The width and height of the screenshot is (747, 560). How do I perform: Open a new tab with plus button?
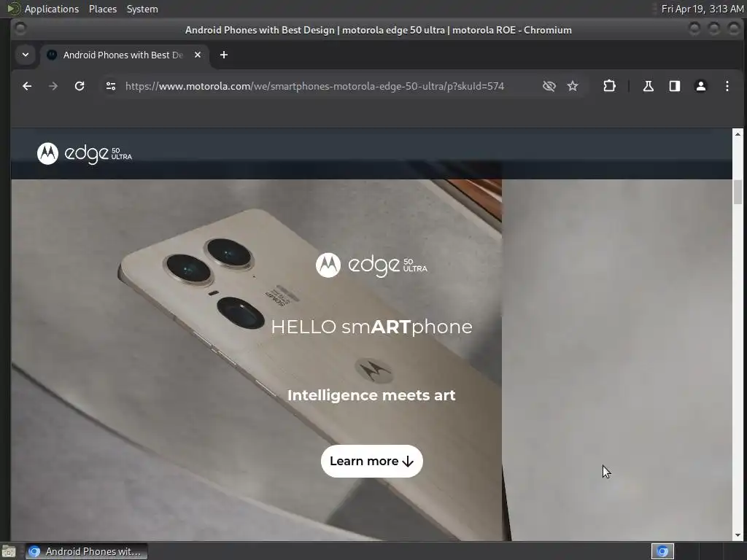[x=224, y=55]
